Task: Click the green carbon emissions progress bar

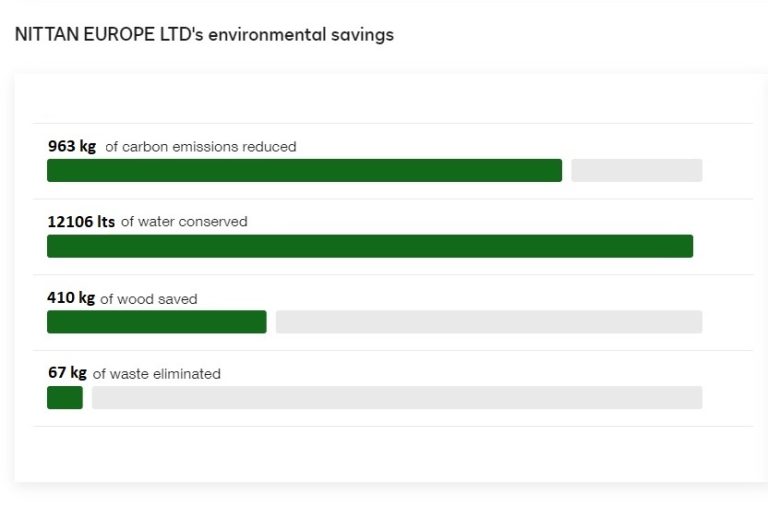Action: pyautogui.click(x=304, y=171)
